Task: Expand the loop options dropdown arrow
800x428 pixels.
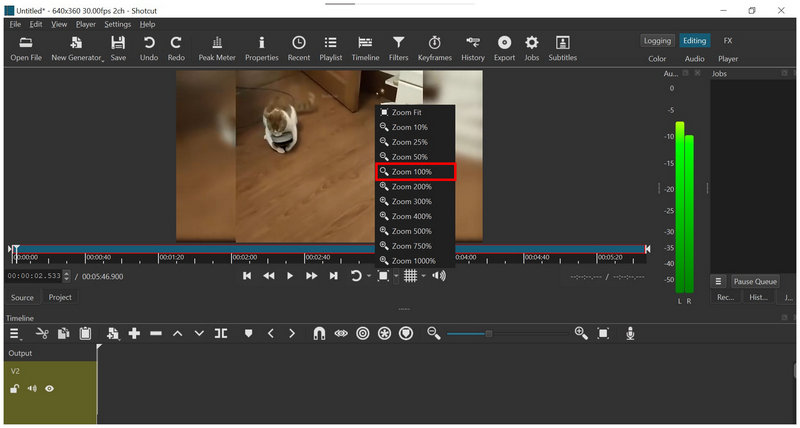Action: point(369,276)
